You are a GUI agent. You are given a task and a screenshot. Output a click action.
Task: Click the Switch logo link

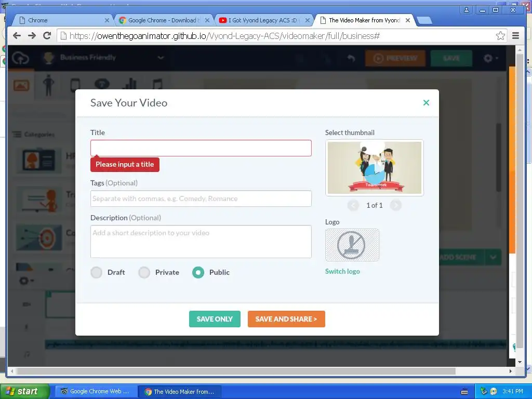[342, 271]
